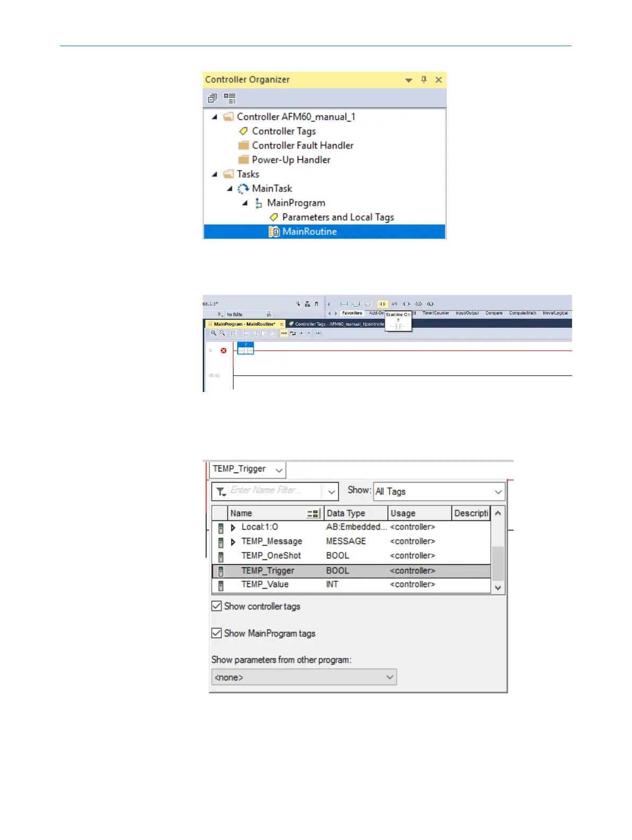Image resolution: width=632 pixels, height=840 pixels.
Task: Select the Examine On element on rung 0
Action: coord(246,348)
